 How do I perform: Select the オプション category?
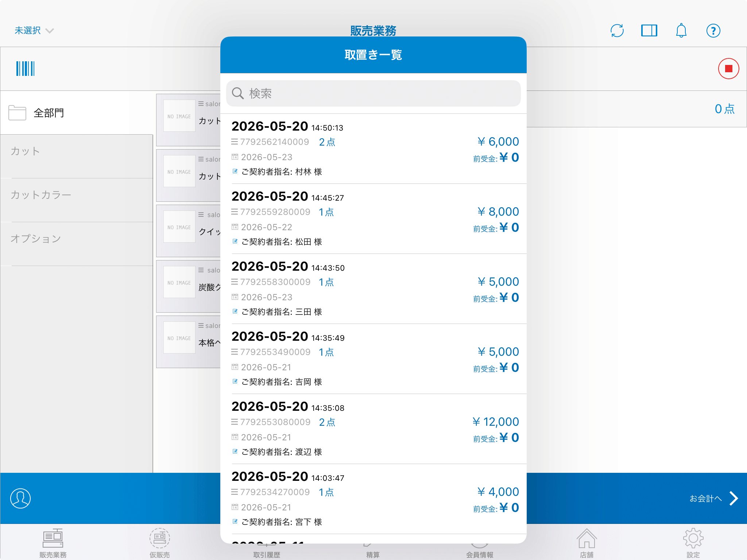point(77,244)
